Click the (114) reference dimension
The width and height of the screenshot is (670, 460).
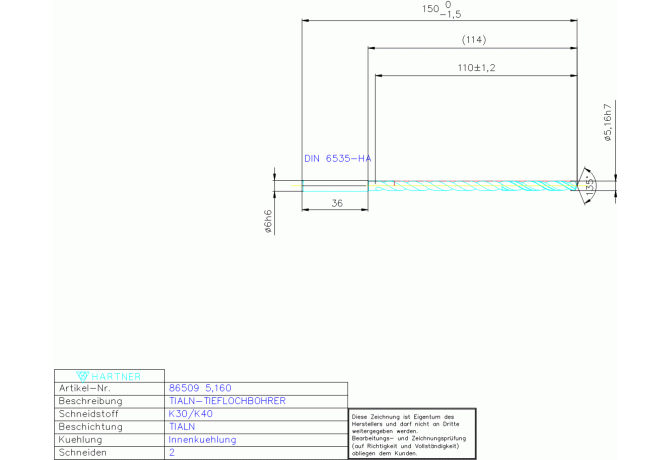tap(473, 40)
